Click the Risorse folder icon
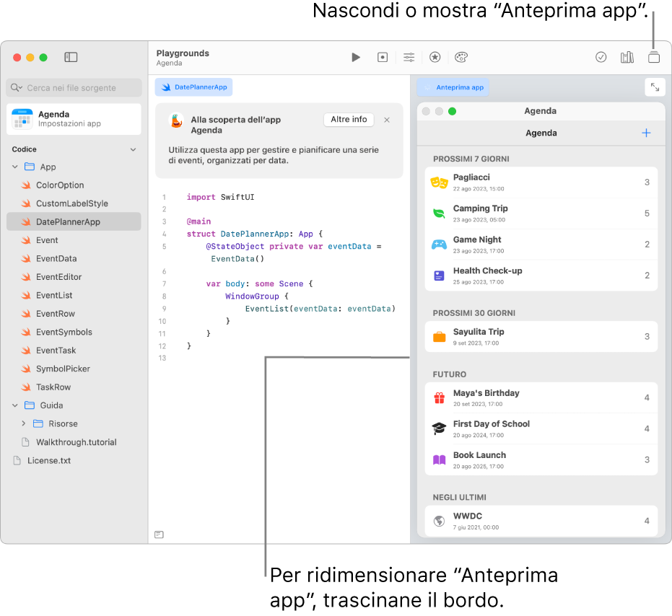 click(38, 423)
